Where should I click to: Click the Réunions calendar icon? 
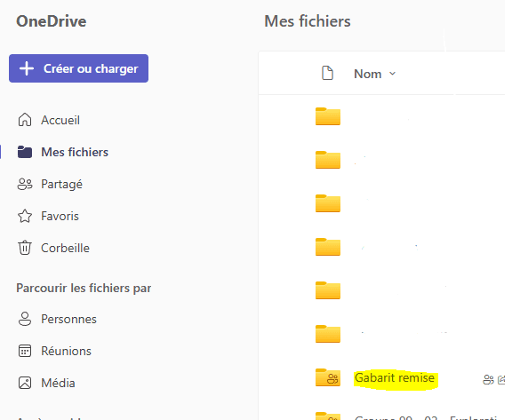25,351
